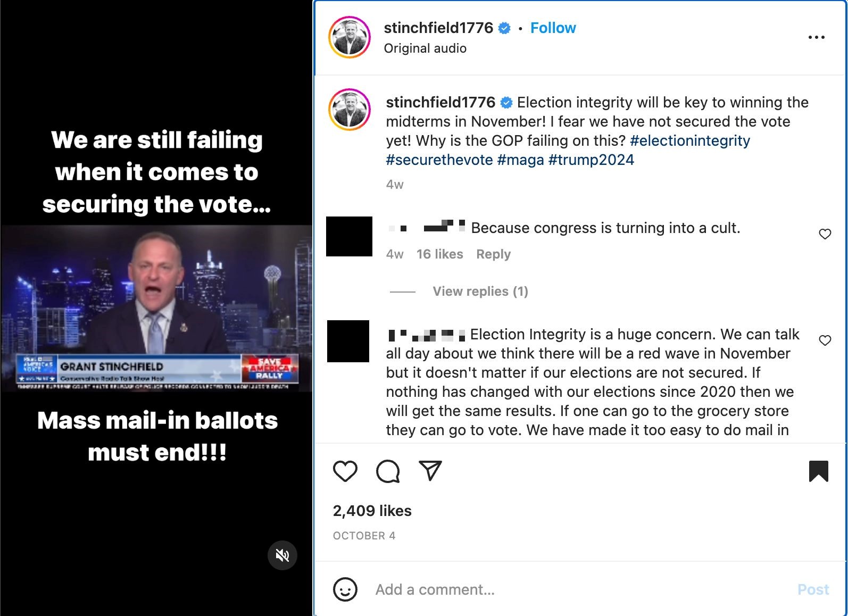Click the Grant Stinchfield video frame

(x=156, y=309)
